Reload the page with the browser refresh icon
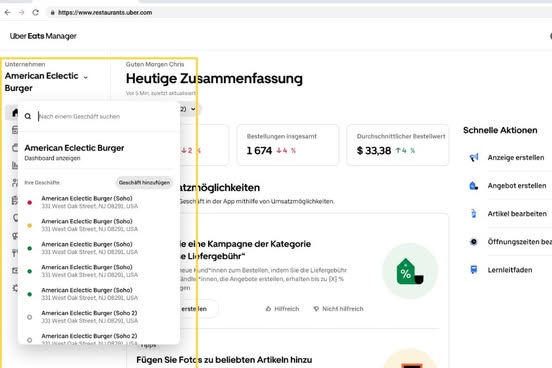552x368 pixels. 36,12
